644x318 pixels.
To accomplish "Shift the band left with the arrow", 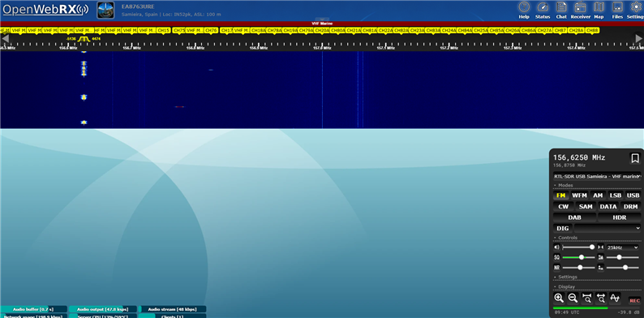I will coord(6,39).
